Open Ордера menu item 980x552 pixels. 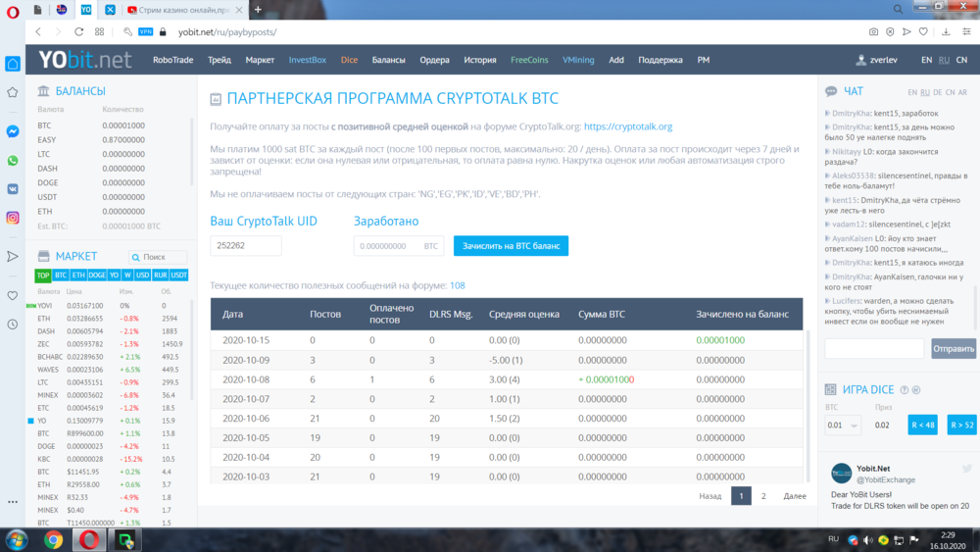pyautogui.click(x=434, y=60)
